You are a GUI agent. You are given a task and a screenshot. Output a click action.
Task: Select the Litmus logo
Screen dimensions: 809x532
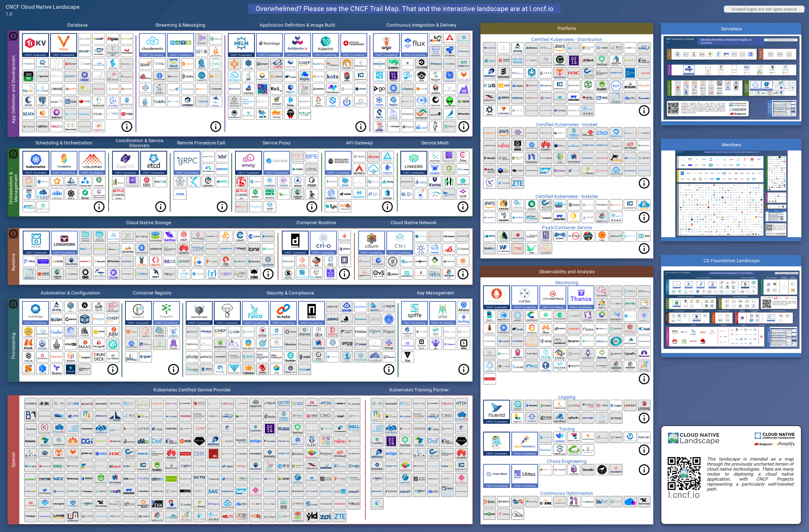click(x=525, y=476)
